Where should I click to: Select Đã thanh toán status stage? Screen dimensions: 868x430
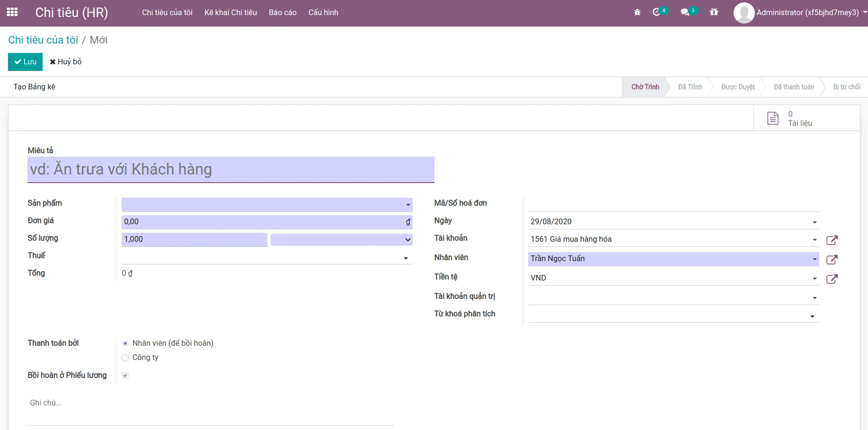coord(794,87)
